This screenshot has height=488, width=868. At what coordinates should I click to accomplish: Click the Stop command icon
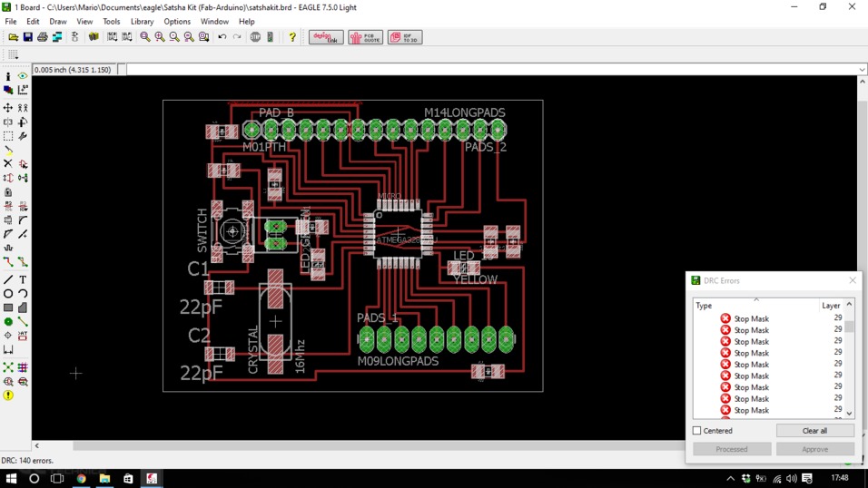(x=255, y=37)
